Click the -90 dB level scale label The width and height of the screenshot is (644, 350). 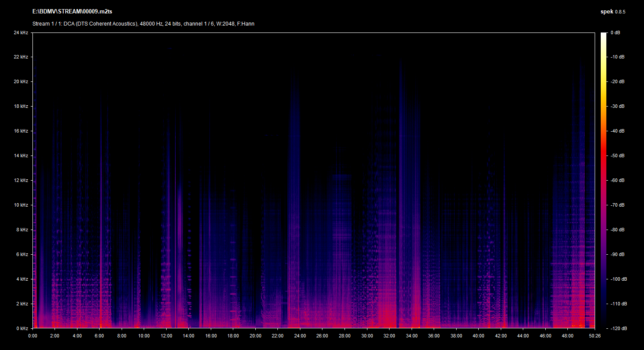click(617, 254)
